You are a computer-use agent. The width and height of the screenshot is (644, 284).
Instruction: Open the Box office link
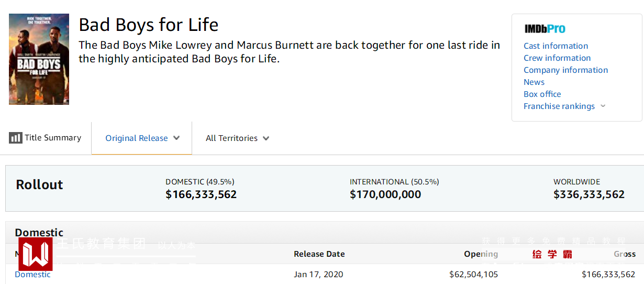[542, 94]
